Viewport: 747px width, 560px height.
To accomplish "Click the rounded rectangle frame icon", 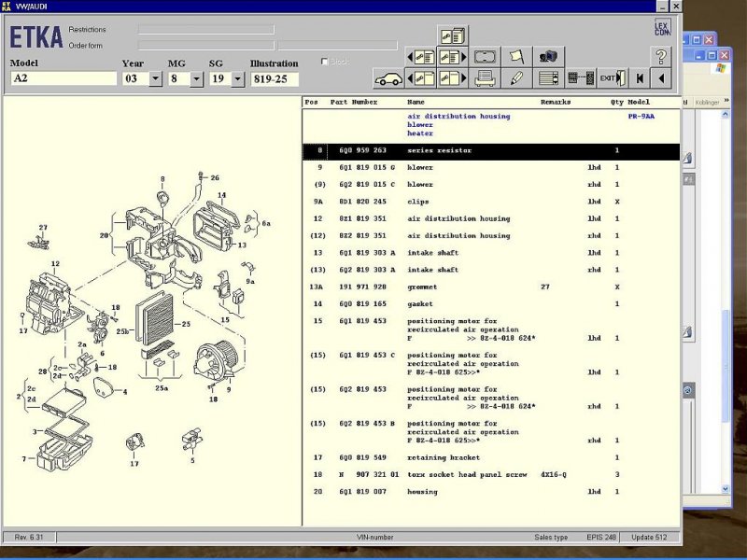I will 483,56.
